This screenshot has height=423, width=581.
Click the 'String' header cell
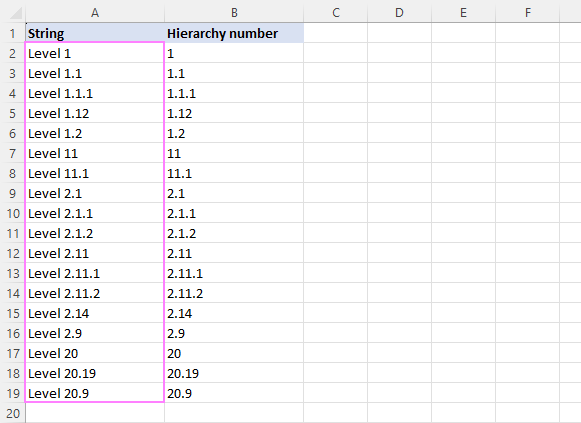tap(95, 33)
